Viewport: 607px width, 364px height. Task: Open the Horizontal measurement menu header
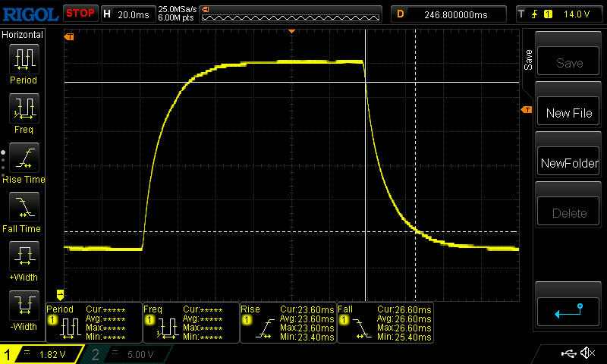coord(23,35)
